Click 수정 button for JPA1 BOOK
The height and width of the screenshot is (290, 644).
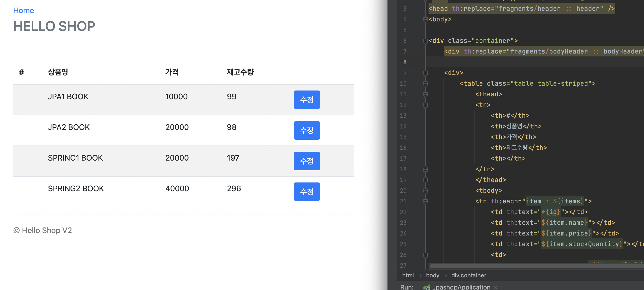[x=306, y=100]
